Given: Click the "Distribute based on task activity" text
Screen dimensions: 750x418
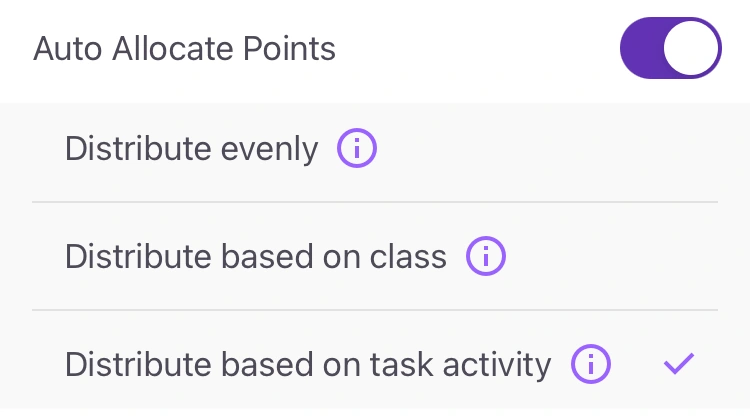Looking at the screenshot, I should tap(308, 365).
